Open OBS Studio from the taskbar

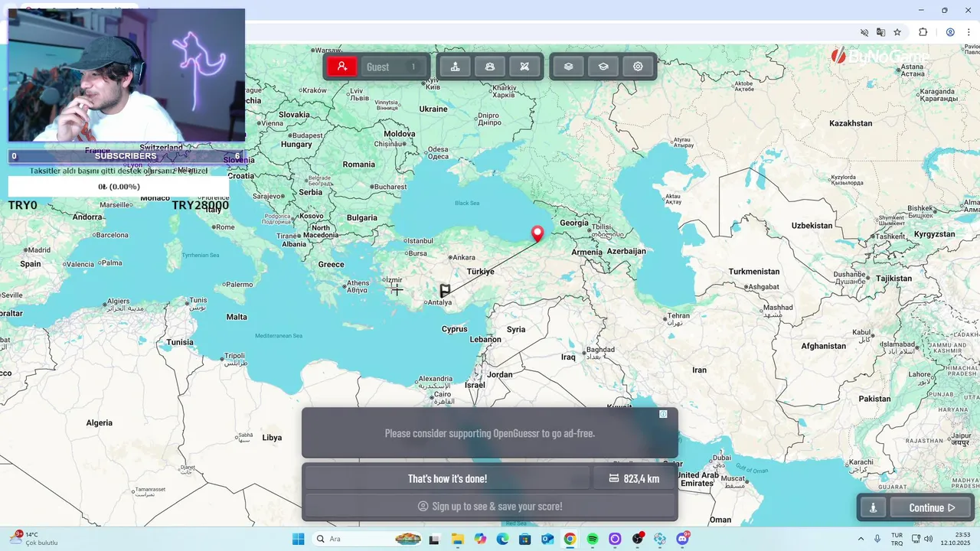[638, 539]
